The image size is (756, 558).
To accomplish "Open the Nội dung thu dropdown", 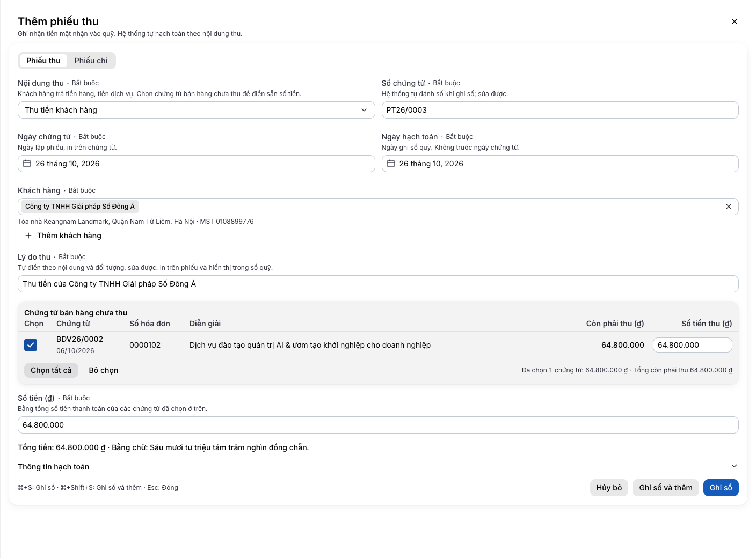I will (x=196, y=110).
